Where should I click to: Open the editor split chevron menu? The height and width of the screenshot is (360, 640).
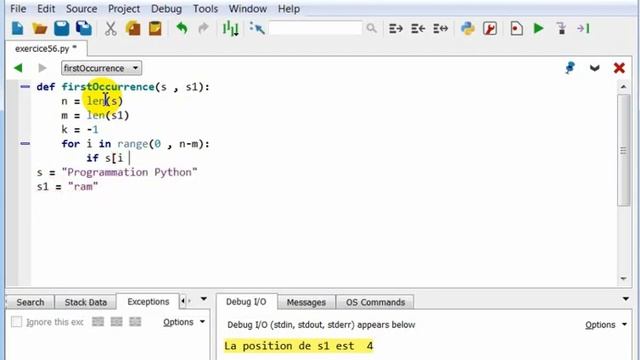[x=594, y=68]
